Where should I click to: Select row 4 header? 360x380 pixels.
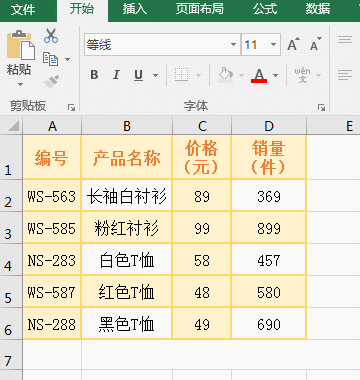[x=11, y=259]
